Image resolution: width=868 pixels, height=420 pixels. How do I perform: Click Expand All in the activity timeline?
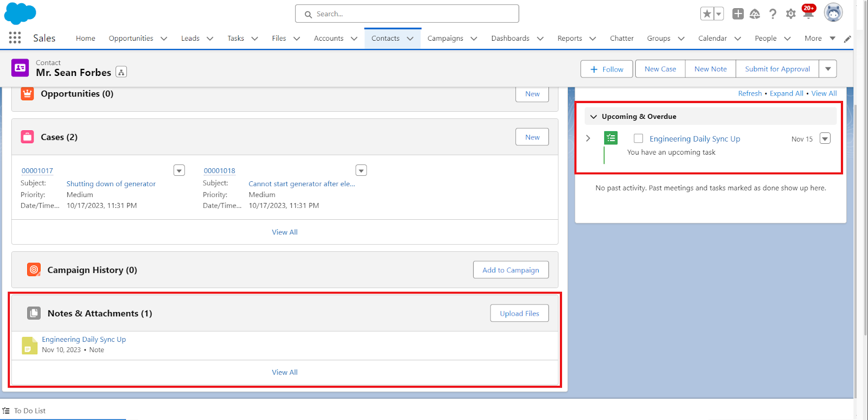point(787,93)
